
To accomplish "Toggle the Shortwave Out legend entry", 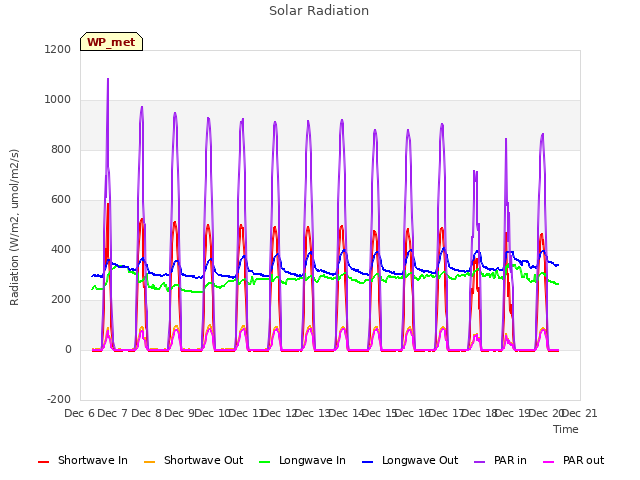I will tap(193, 460).
